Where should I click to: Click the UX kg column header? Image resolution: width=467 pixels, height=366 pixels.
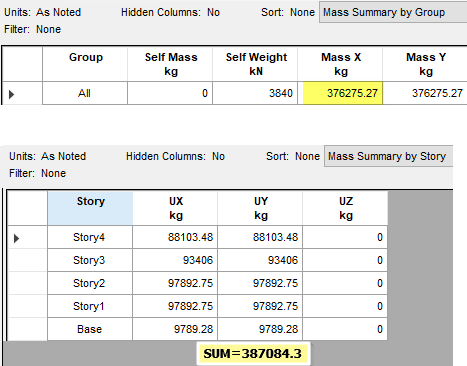pos(175,208)
